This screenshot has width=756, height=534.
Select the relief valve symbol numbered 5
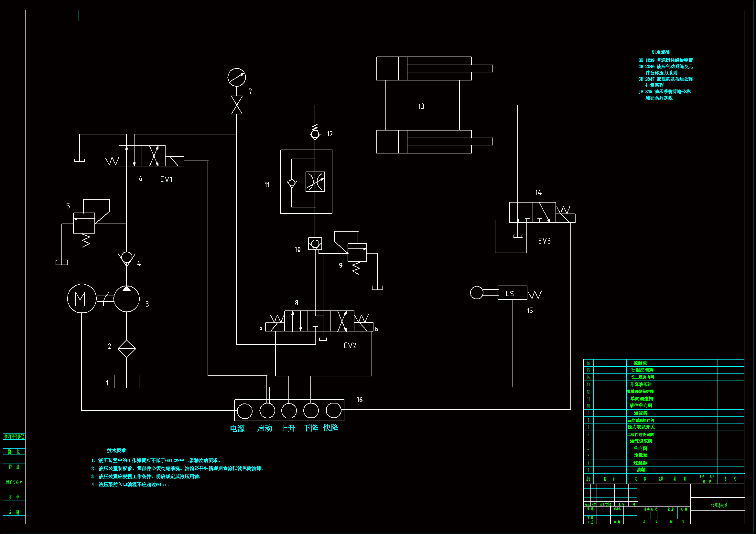pos(84,223)
